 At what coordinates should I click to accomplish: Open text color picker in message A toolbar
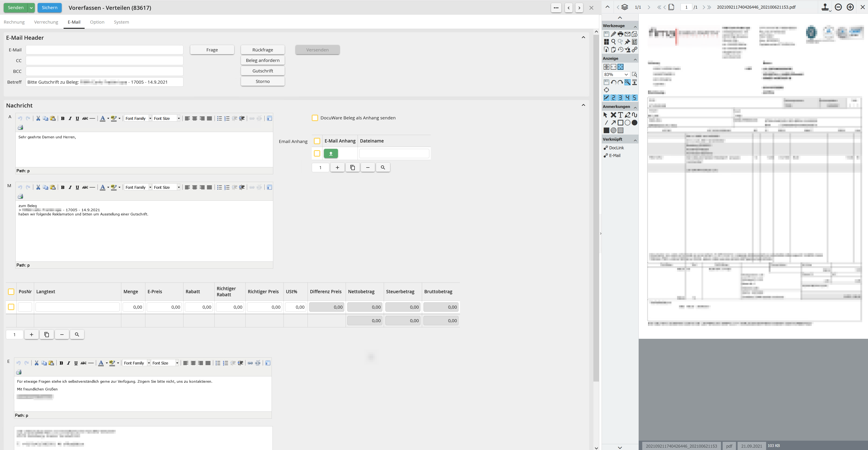pyautogui.click(x=108, y=118)
